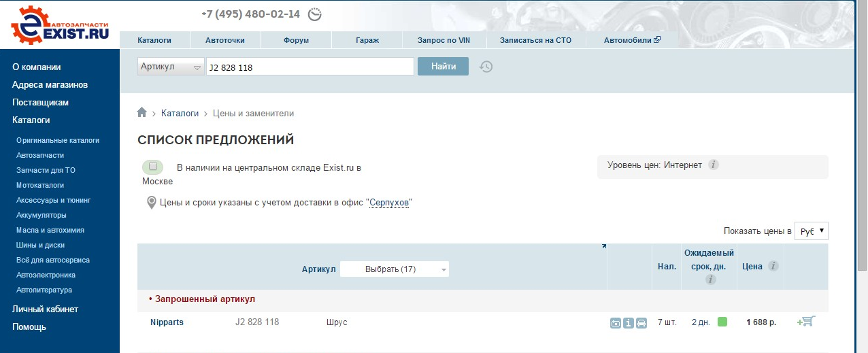Open Оригинальные каталоги in the sidebar
This screenshot has width=868, height=353.
coord(58,140)
